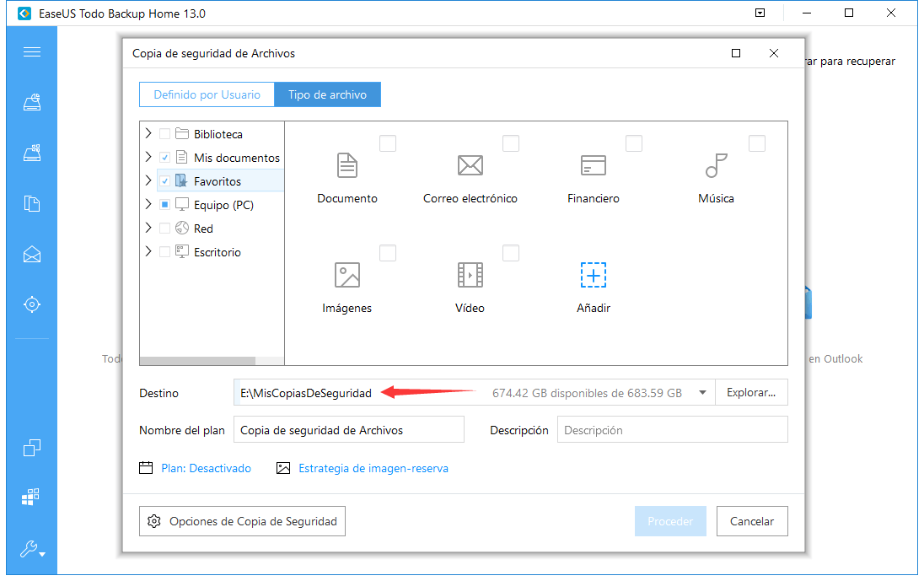Click the Música note icon
The width and height of the screenshot is (924, 581).
[x=716, y=165]
